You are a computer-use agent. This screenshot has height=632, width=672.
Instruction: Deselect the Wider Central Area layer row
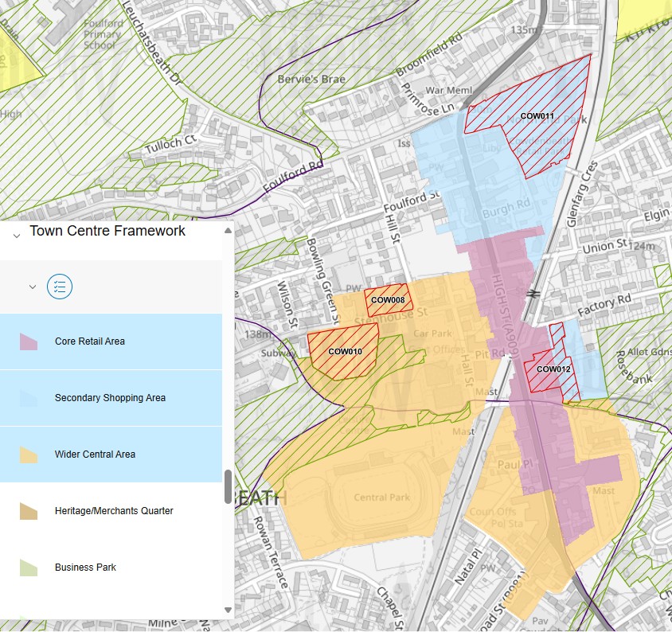click(x=111, y=454)
